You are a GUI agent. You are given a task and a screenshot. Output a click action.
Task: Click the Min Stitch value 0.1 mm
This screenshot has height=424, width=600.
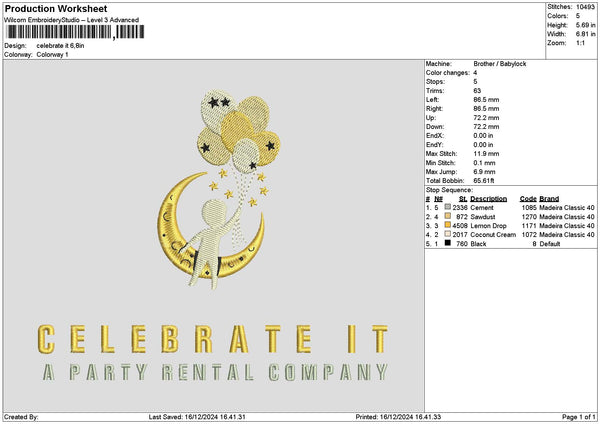[x=484, y=163]
